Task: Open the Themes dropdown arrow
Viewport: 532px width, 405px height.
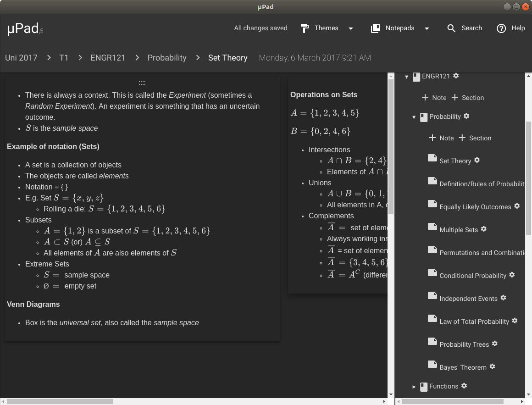Action: click(x=351, y=29)
